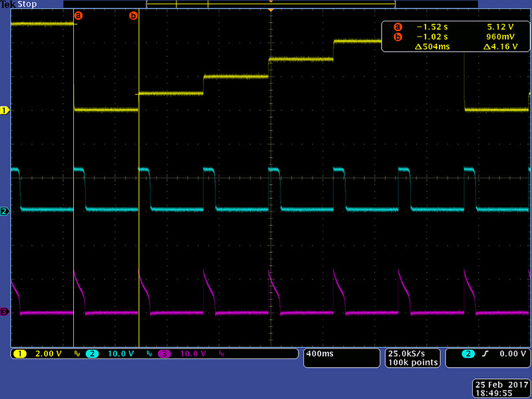Image resolution: width=532 pixels, height=399 pixels.
Task: Click the record view bar at top
Action: (x=271, y=4)
